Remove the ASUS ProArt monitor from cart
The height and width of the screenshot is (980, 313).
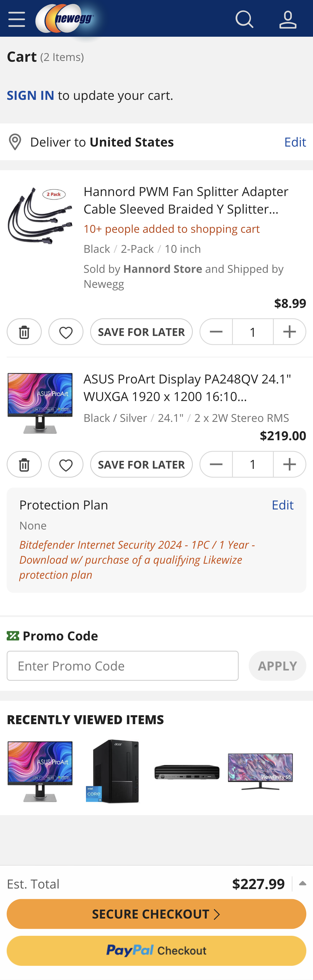pyautogui.click(x=24, y=464)
